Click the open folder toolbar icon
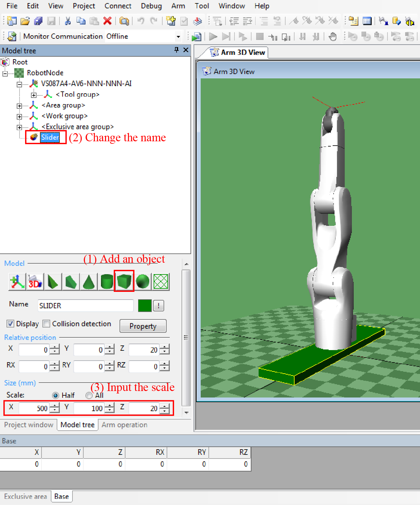The image size is (420, 505). tap(25, 21)
